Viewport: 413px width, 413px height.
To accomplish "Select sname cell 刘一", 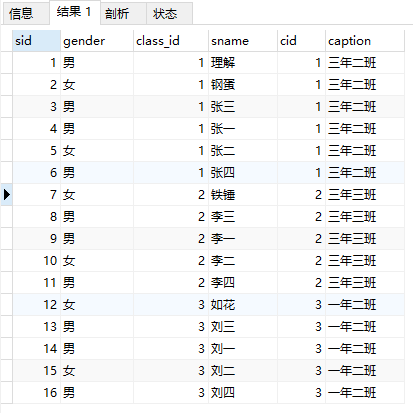I will (x=243, y=348).
